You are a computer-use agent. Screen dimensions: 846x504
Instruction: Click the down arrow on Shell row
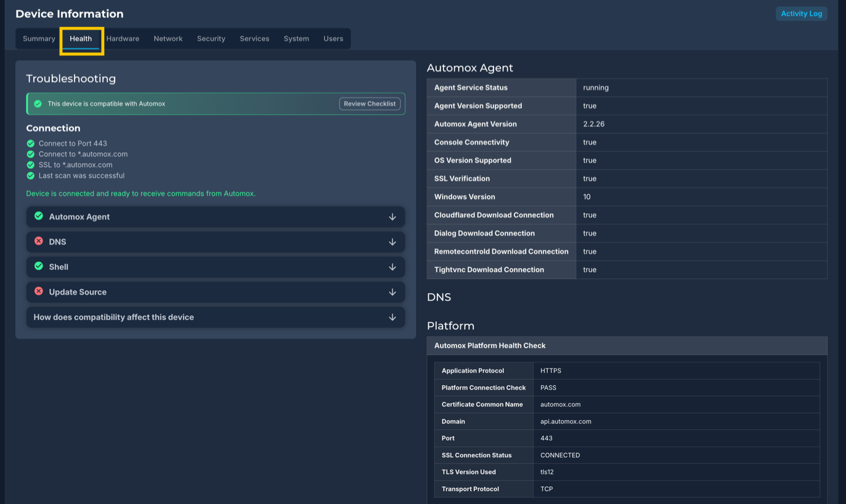[x=392, y=267]
